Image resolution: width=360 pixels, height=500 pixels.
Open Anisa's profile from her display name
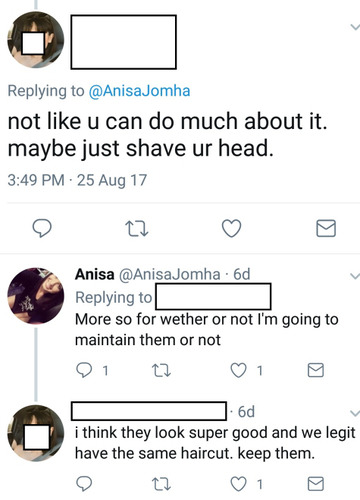[x=95, y=274]
